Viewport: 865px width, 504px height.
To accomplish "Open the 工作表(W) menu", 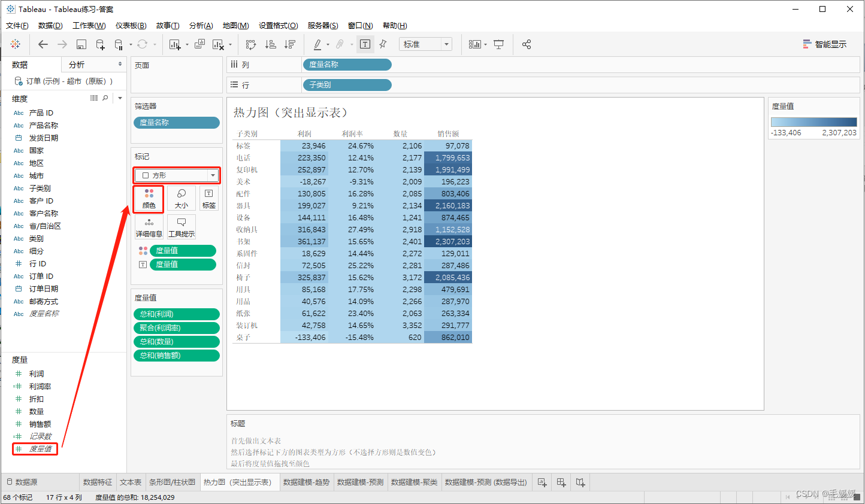I will pyautogui.click(x=89, y=26).
